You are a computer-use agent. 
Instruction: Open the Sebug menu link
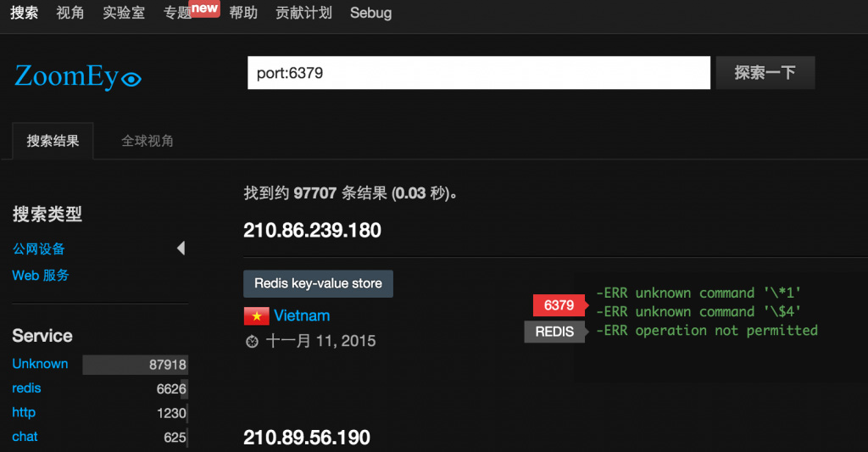(370, 14)
